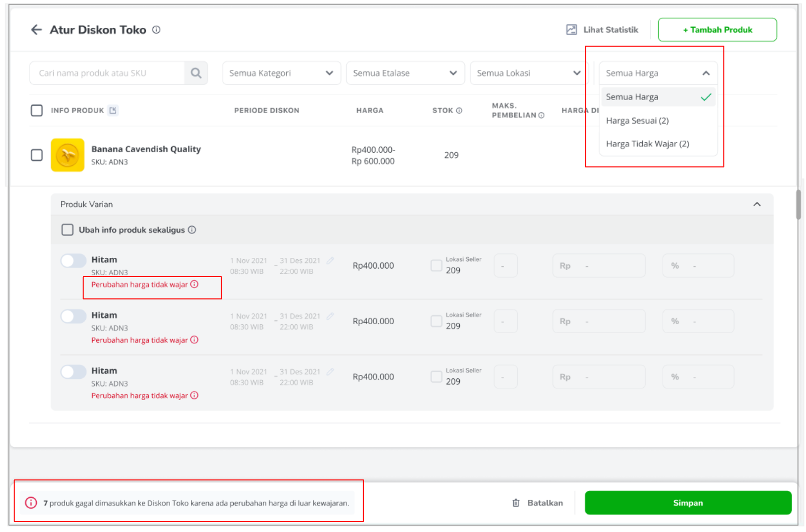Toggle the second Hitam variant switch
The width and height of the screenshot is (806, 532).
[73, 316]
